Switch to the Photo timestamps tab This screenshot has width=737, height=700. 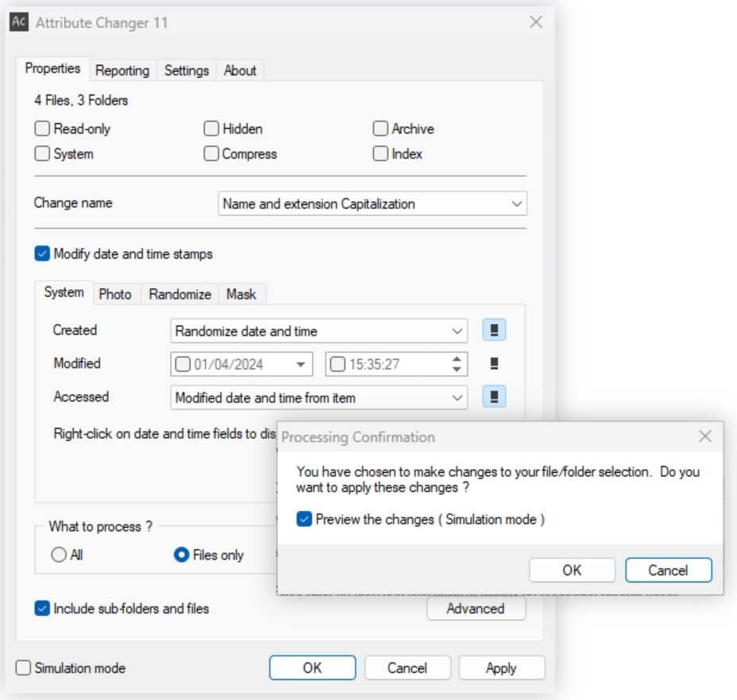point(115,294)
